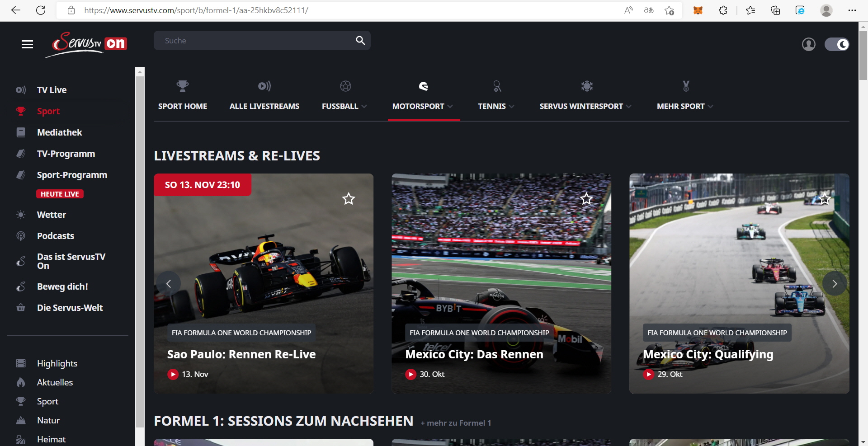Click the Alle Livestreams broadcast icon
Viewport: 868px width, 446px height.
[264, 86]
